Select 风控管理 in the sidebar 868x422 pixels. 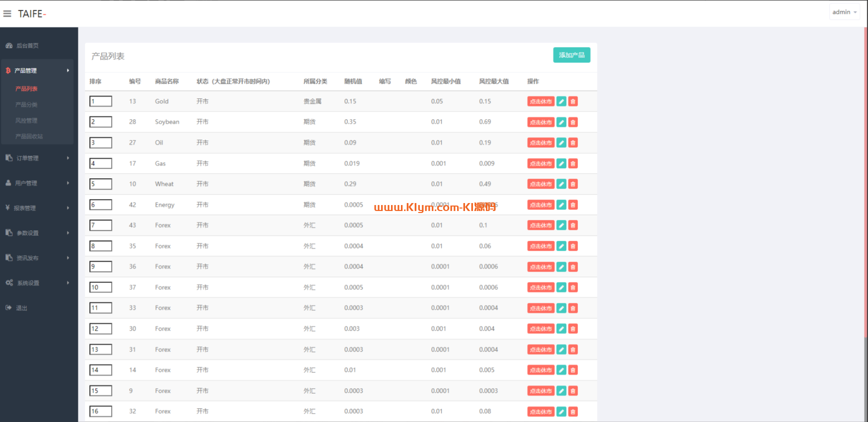(26, 121)
